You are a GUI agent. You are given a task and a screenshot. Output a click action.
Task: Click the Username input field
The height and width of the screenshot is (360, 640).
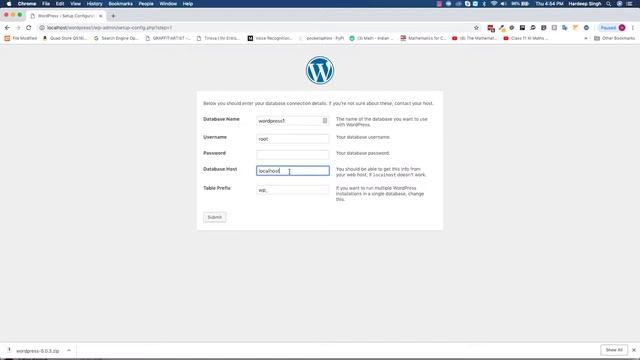(293, 139)
